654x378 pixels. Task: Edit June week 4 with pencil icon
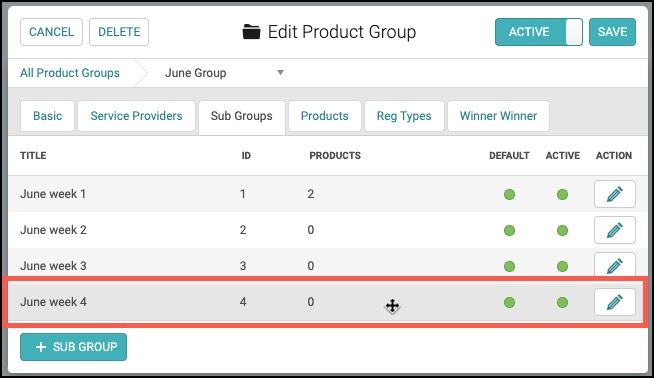[x=614, y=302]
